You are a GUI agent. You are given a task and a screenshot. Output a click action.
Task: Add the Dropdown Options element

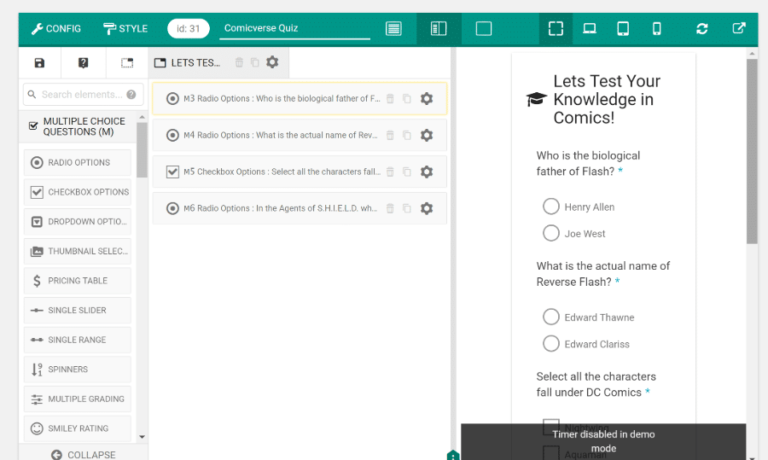pos(77,221)
